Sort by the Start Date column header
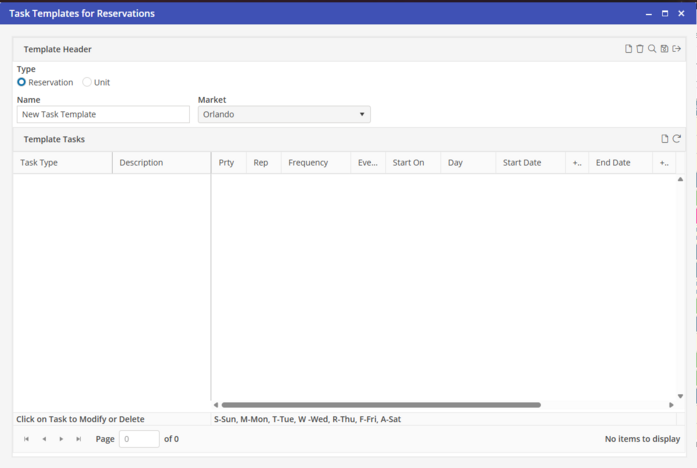 pyautogui.click(x=522, y=162)
